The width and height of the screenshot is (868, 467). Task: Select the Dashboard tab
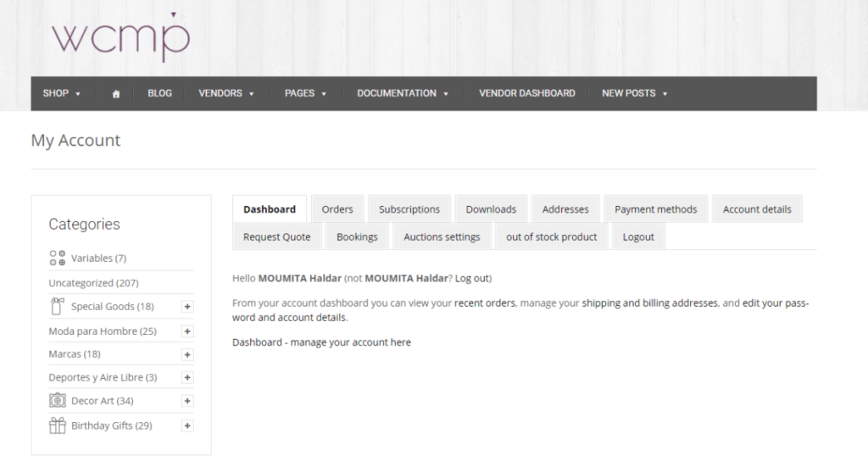click(x=270, y=209)
